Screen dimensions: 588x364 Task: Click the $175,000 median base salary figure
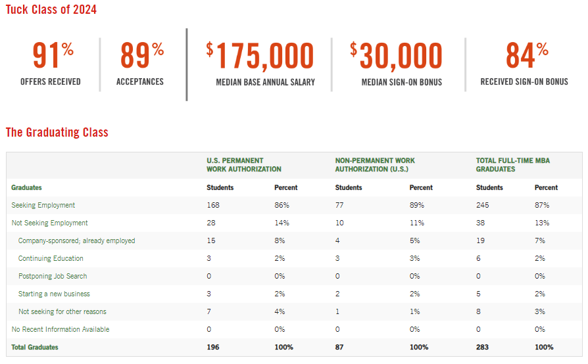point(260,57)
